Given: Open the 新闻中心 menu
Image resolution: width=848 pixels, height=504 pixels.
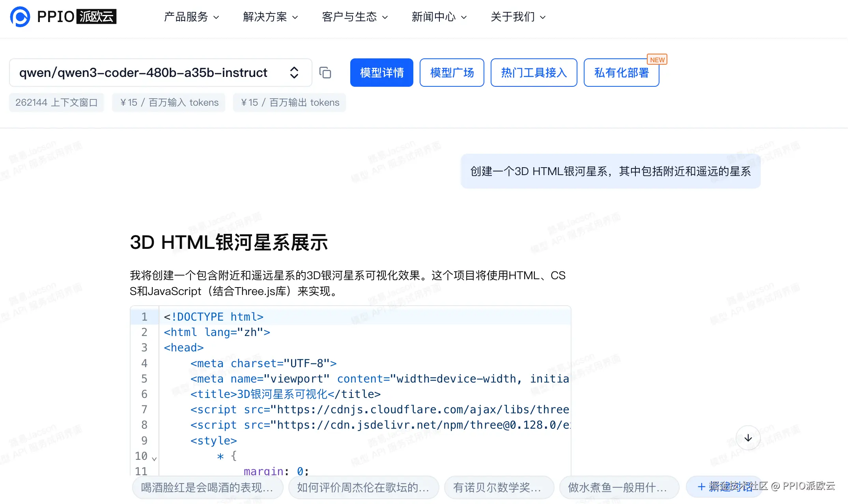Looking at the screenshot, I should (x=439, y=17).
